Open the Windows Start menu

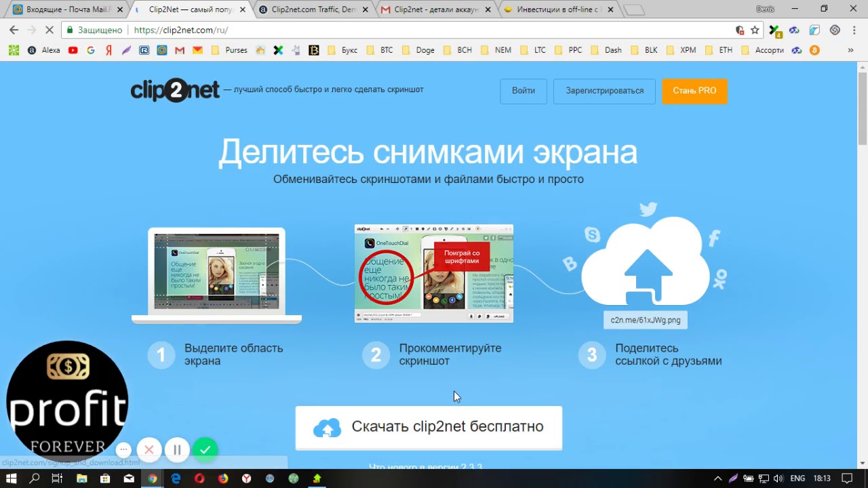click(12, 479)
